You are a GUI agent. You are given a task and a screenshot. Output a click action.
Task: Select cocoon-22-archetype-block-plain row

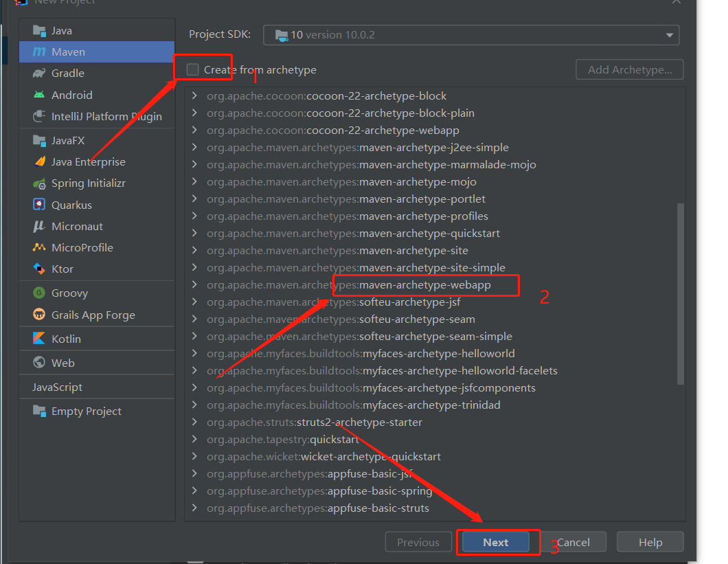(435, 113)
